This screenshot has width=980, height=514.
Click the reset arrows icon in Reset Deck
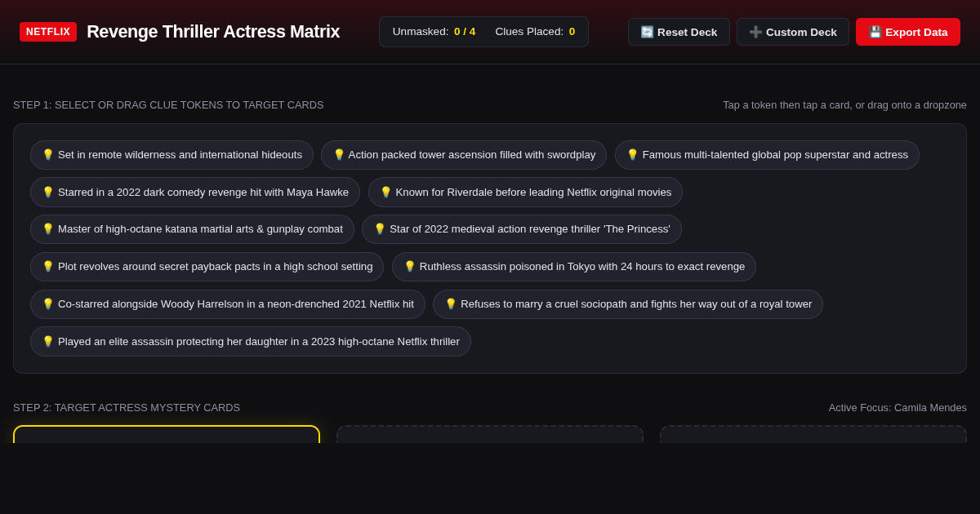pyautogui.click(x=647, y=32)
